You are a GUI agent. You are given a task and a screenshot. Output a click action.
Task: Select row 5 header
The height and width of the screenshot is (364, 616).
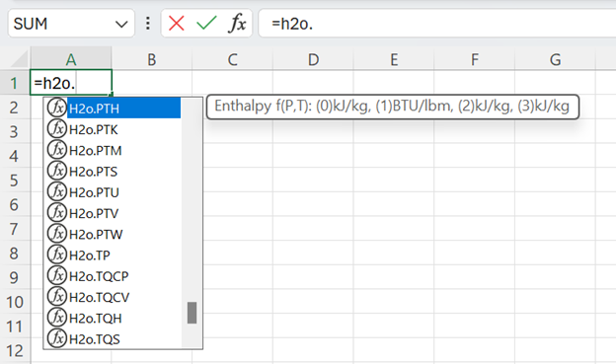(x=15, y=181)
